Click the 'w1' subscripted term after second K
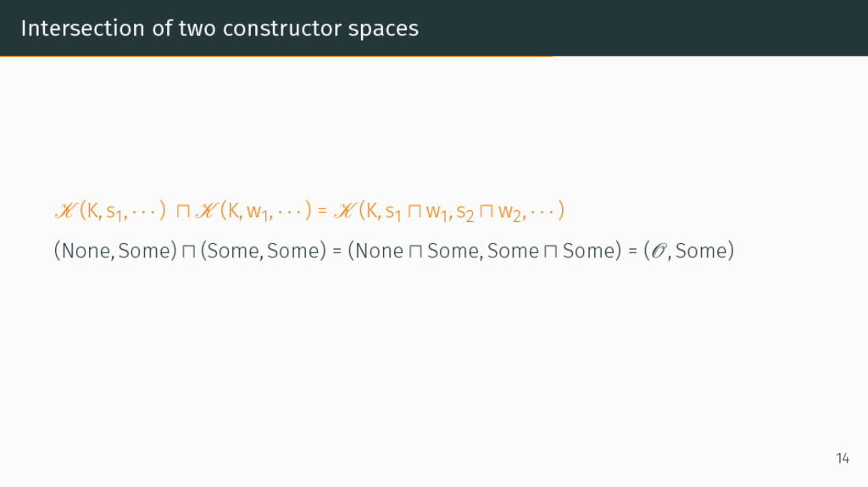 coord(258,212)
